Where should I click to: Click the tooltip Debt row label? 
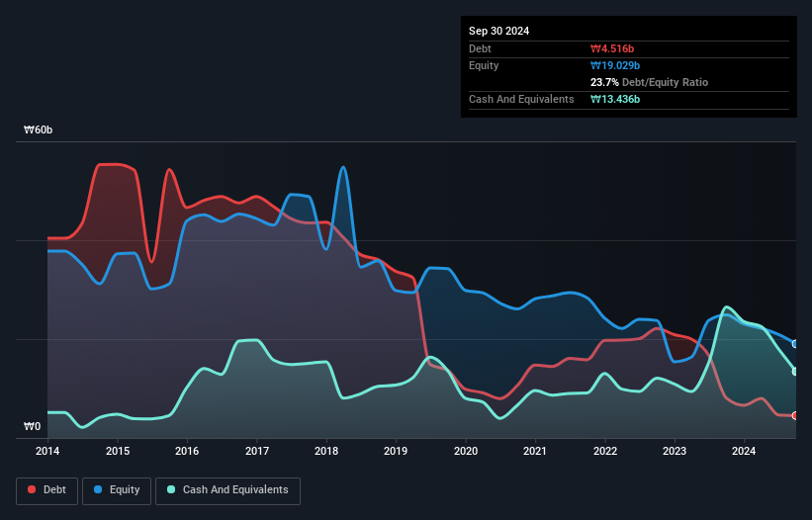480,48
